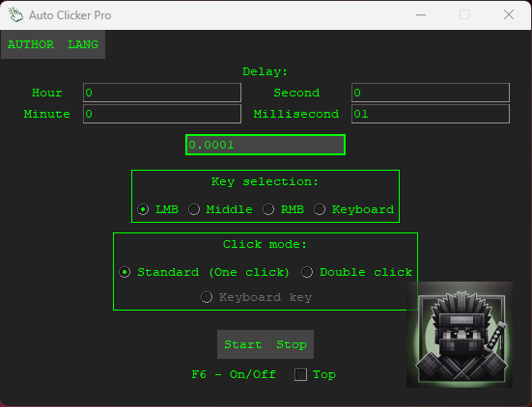Click the Start button

tap(243, 344)
